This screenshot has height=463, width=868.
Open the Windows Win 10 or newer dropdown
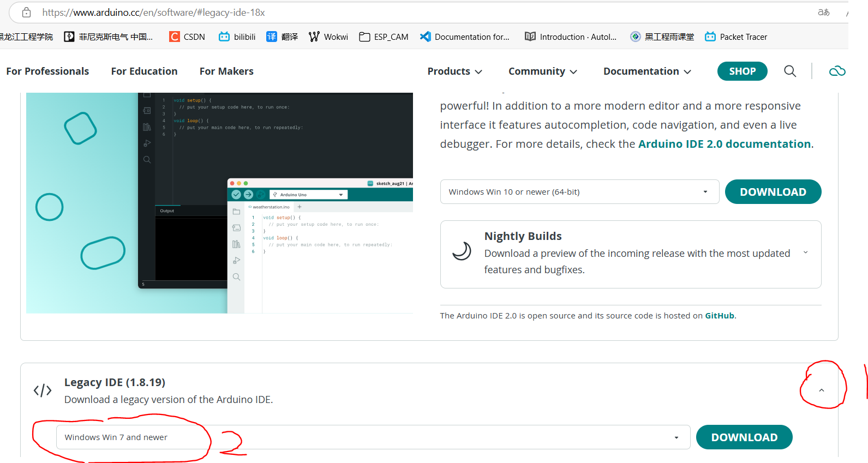(579, 192)
